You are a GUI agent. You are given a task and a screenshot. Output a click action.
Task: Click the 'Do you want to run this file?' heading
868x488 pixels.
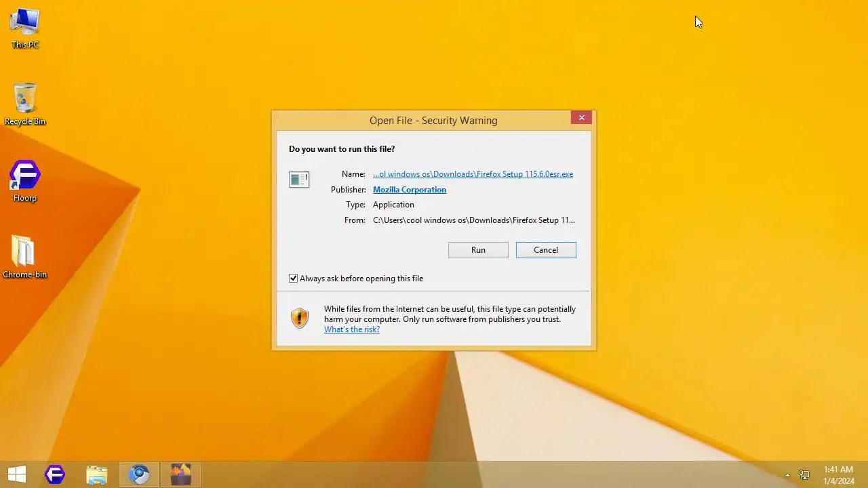(x=342, y=149)
